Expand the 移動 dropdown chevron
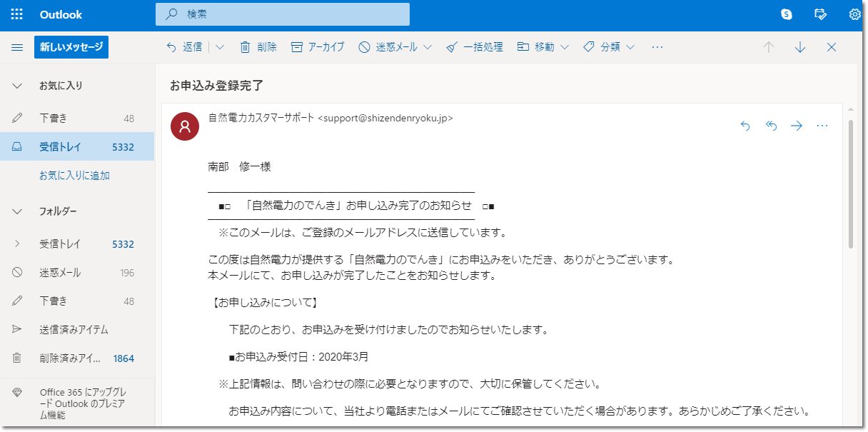This screenshot has width=868, height=432. 565,47
